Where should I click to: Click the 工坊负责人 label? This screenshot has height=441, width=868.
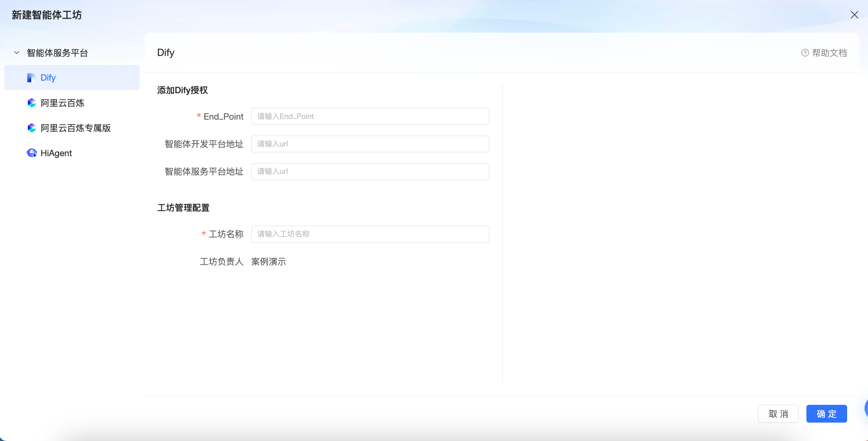(222, 262)
